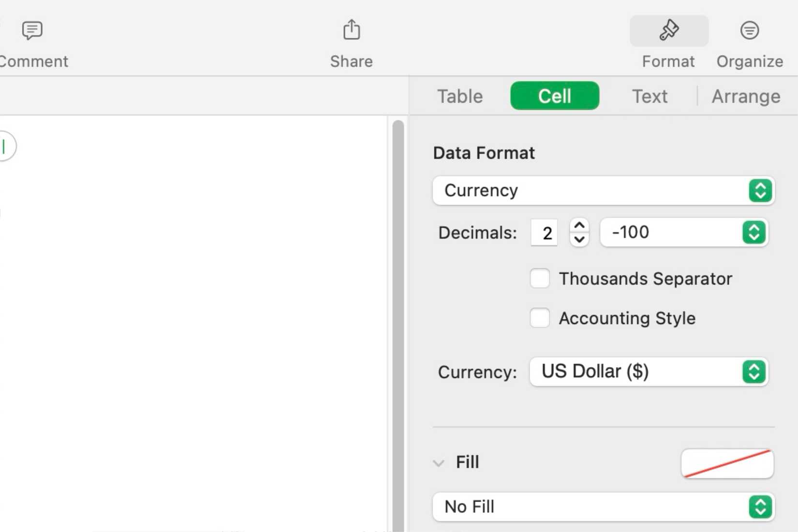Viewport: 798px width, 532px height.
Task: Select the Cell tab
Action: (x=554, y=96)
